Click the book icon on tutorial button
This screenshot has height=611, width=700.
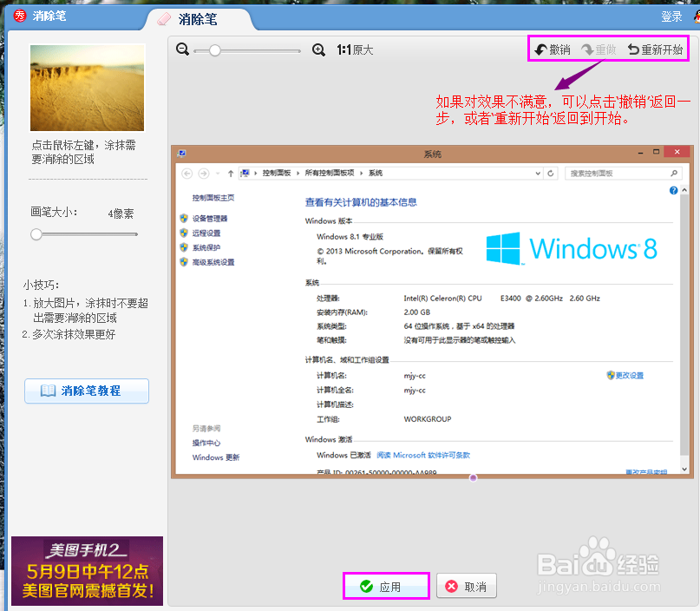tap(48, 391)
